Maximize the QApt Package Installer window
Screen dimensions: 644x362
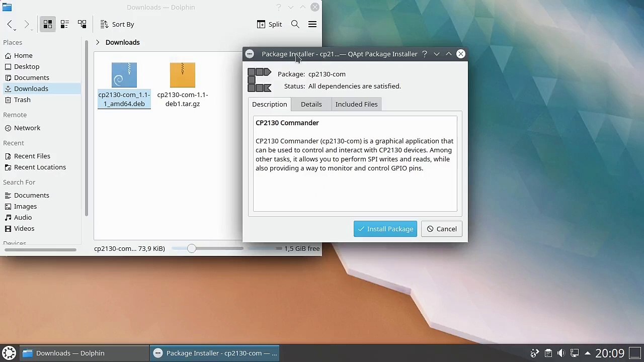449,54
